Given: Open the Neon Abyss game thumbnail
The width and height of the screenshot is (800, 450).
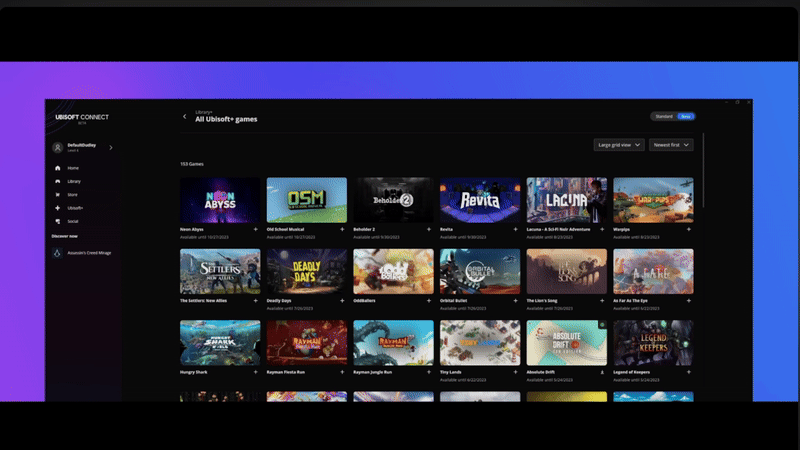Looking at the screenshot, I should click(x=220, y=200).
